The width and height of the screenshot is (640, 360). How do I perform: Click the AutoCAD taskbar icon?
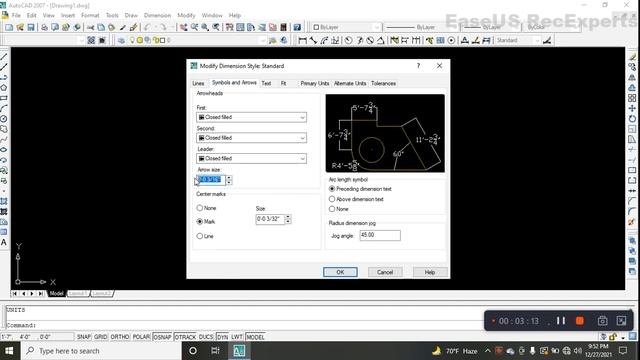tap(239, 351)
